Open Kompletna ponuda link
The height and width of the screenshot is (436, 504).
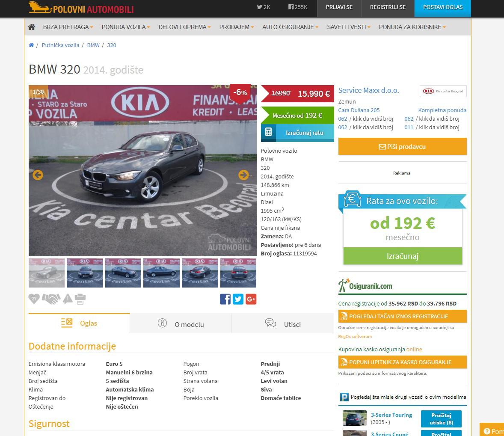point(442,110)
